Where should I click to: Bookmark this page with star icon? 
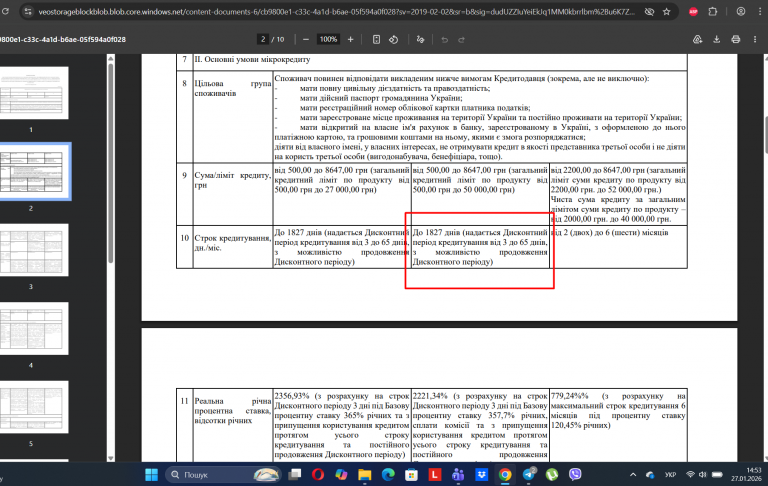pos(667,11)
